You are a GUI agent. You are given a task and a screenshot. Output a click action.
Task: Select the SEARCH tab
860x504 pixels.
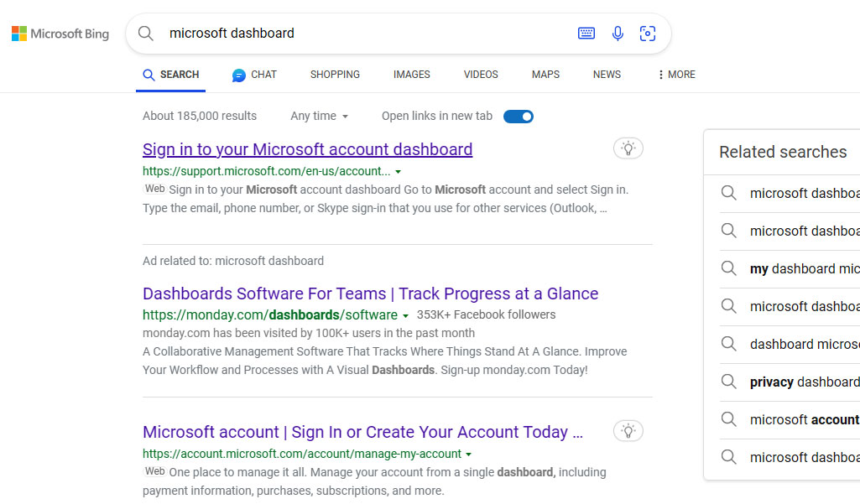(x=170, y=75)
